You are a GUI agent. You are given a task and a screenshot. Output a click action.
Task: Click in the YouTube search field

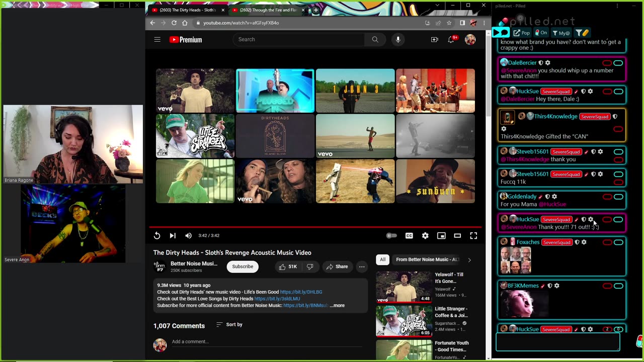click(x=299, y=39)
